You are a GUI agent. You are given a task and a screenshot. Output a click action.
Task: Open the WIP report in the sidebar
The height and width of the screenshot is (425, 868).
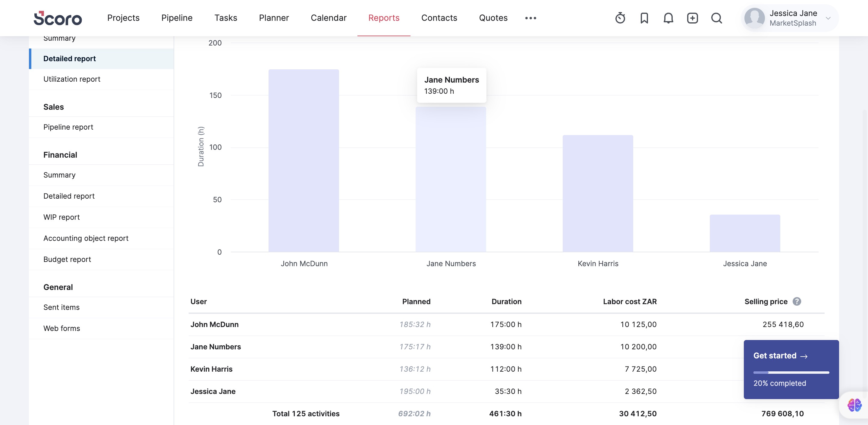pyautogui.click(x=61, y=217)
